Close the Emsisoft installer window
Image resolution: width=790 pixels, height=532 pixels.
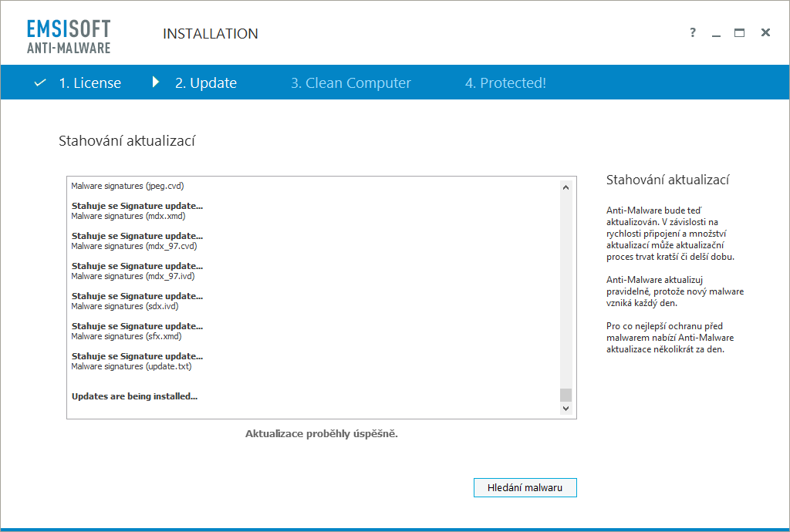[x=765, y=32]
